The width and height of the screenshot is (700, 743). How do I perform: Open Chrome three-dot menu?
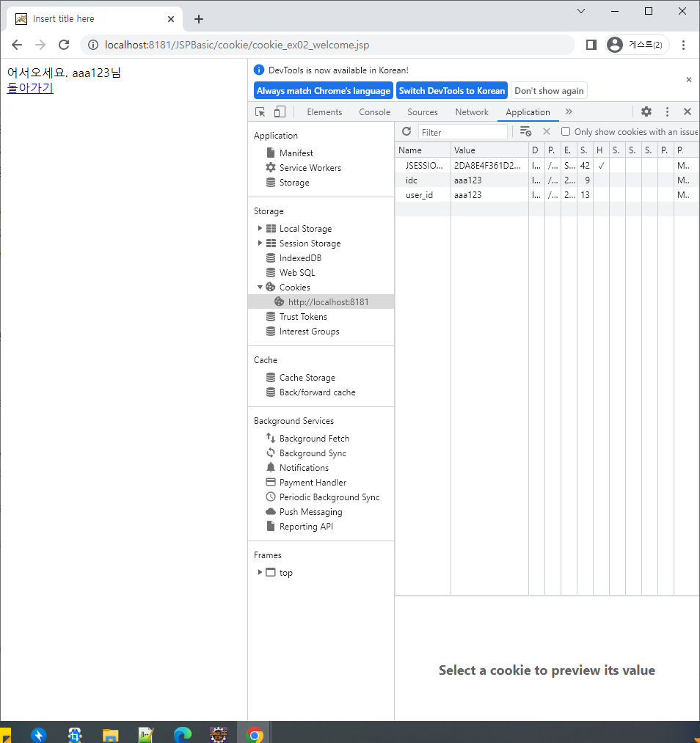point(683,45)
